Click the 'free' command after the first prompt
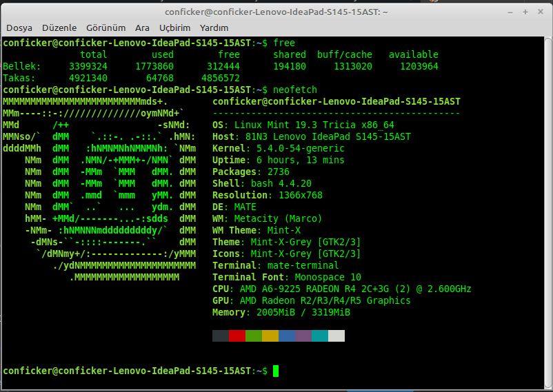This screenshot has width=553, height=392. (284, 43)
